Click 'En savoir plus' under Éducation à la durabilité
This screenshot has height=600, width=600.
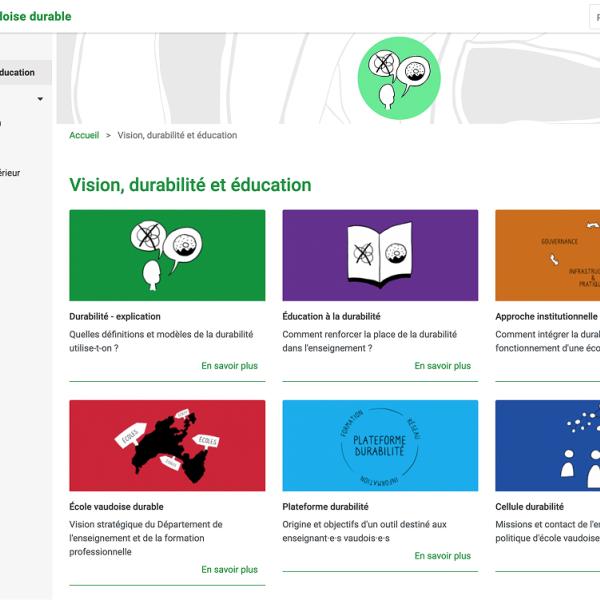pyautogui.click(x=442, y=366)
